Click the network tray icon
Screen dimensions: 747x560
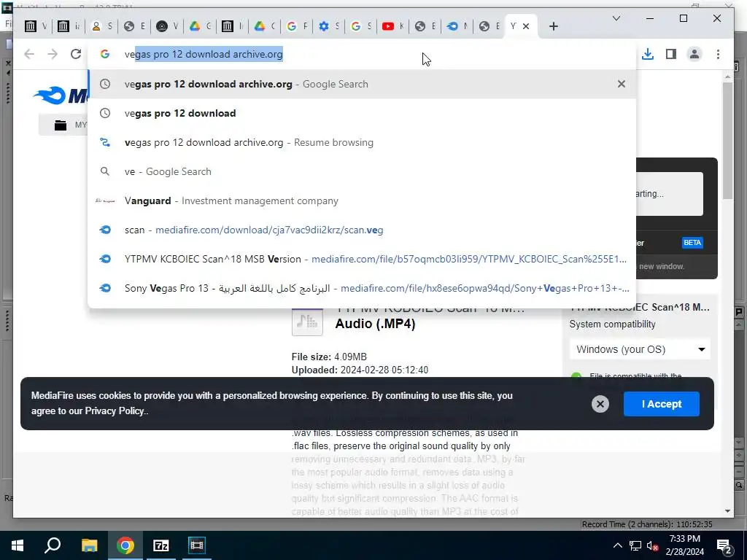[635, 545]
